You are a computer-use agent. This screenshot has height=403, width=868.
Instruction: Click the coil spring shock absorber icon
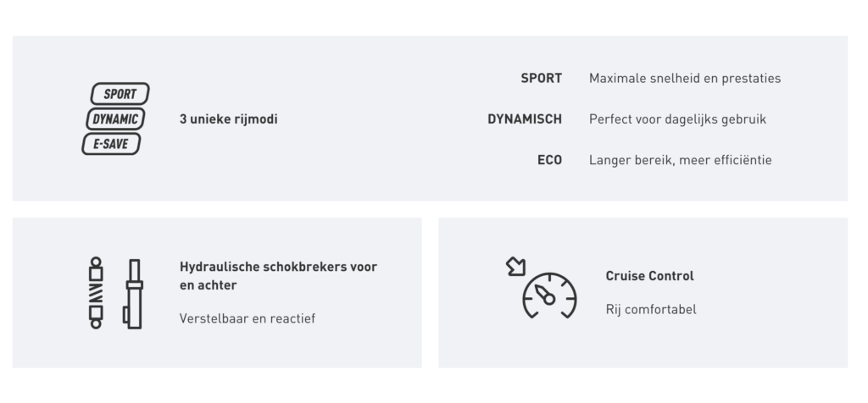click(x=96, y=293)
